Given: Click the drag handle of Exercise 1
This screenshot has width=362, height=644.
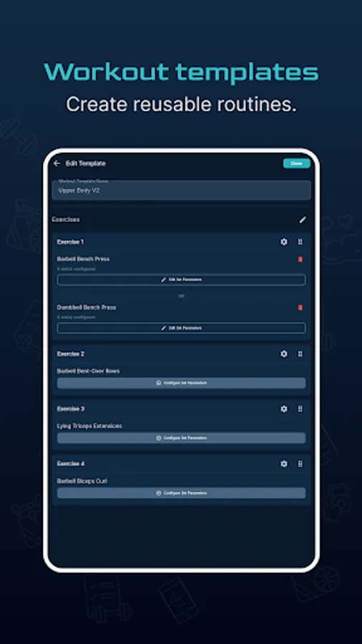Looking at the screenshot, I should (x=300, y=242).
